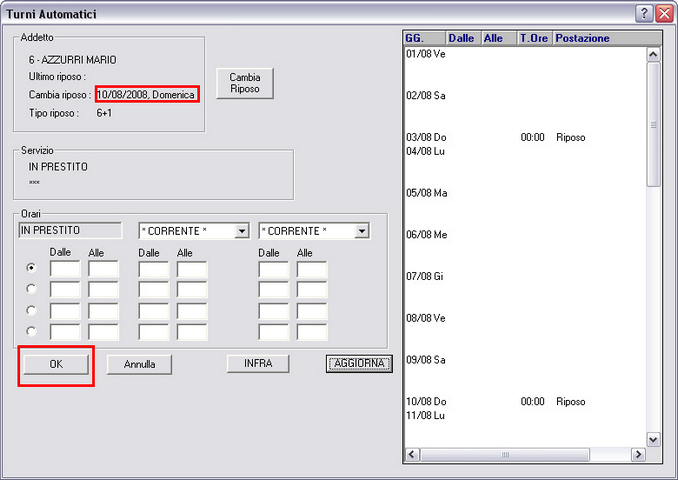Select the 04/08 Lu row
This screenshot has height=480, width=678.
[425, 151]
